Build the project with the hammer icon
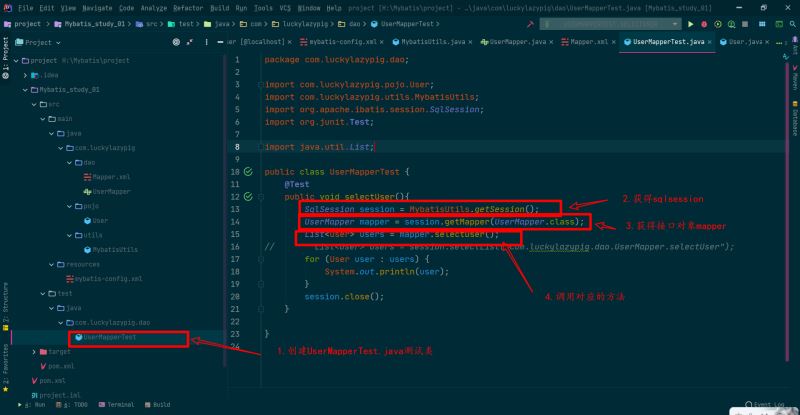800x415 pixels. [x=530, y=24]
